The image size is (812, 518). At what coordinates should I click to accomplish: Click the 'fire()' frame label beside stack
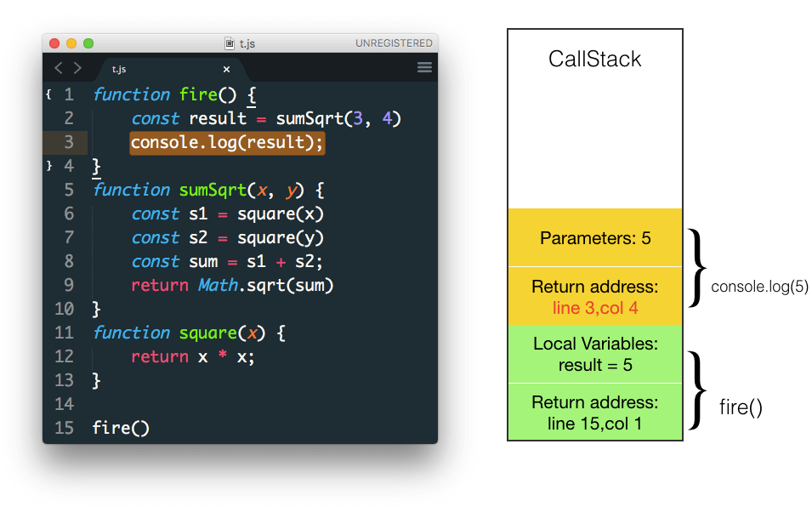pos(741,407)
